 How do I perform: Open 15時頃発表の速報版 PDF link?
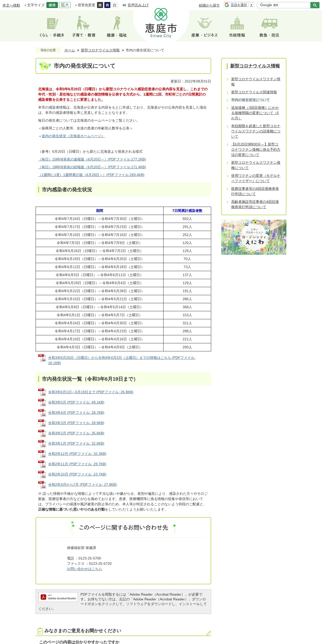point(92,159)
